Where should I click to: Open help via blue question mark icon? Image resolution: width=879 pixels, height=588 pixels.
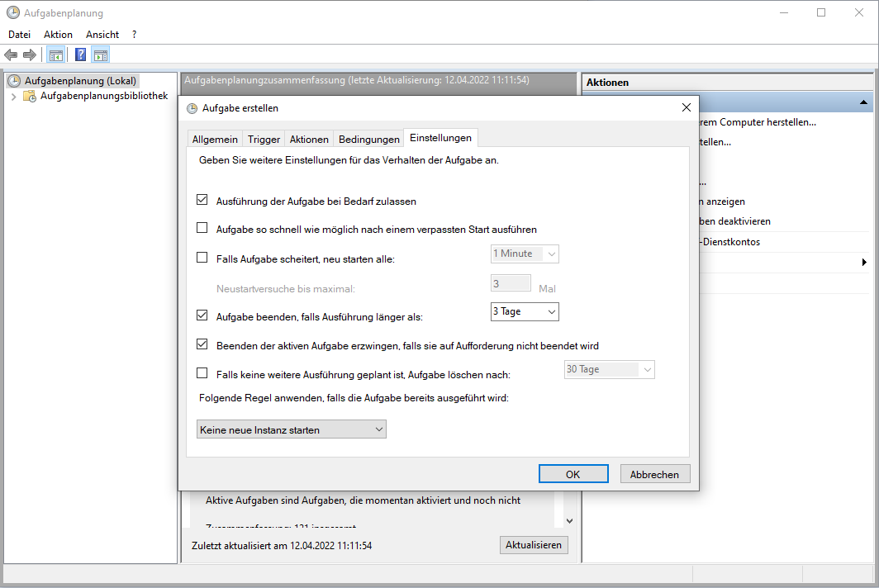coord(81,55)
